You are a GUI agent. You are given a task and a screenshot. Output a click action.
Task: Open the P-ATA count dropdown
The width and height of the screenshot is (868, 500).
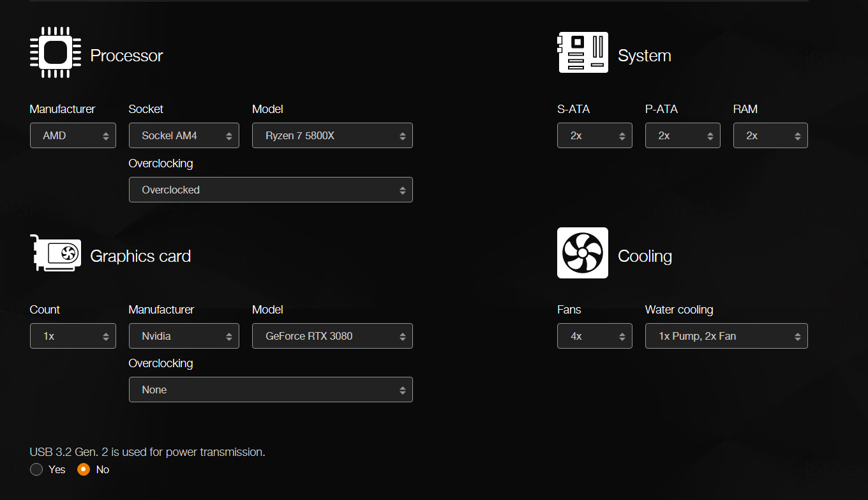[x=683, y=135]
